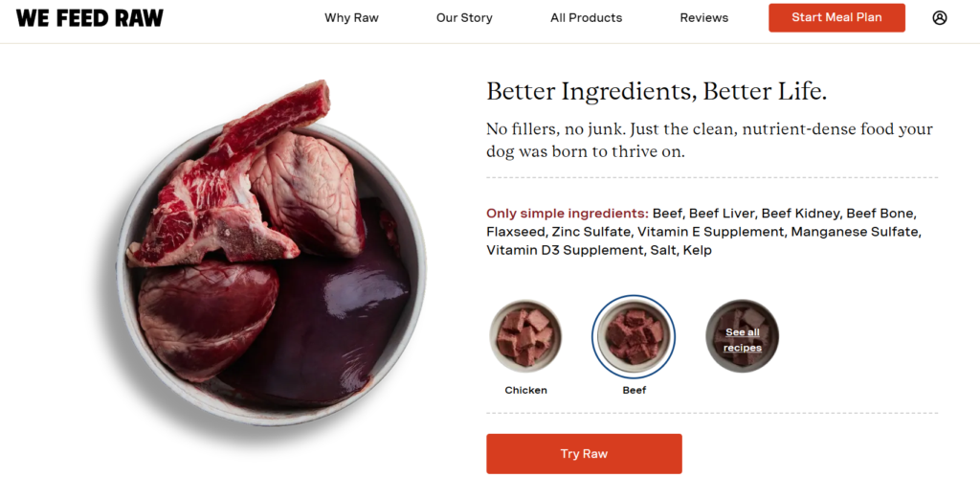
Task: Click the Start Meal Plan button
Action: click(x=836, y=17)
